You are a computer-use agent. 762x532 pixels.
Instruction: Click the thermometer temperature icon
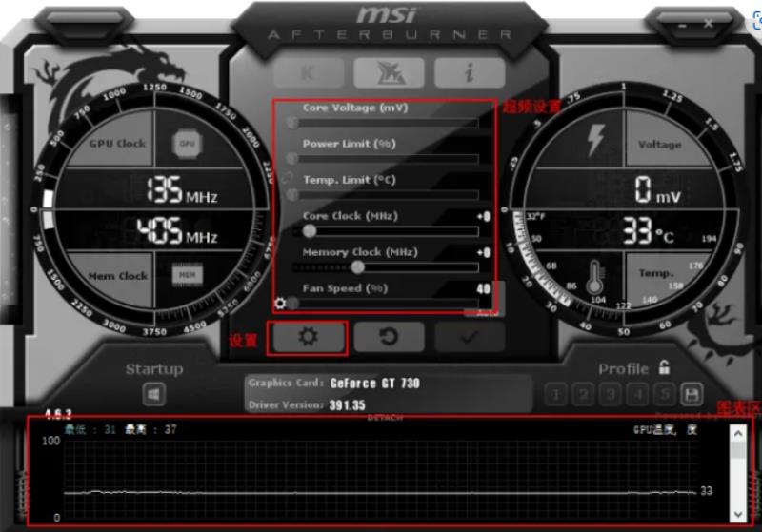[x=595, y=278]
